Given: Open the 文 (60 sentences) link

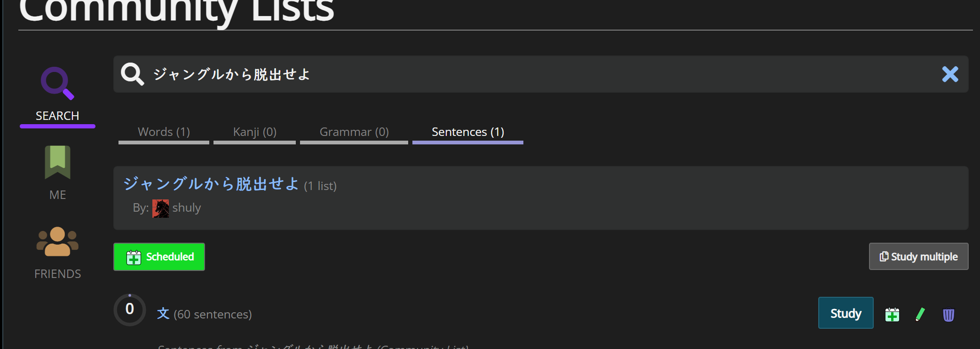Looking at the screenshot, I should 204,314.
